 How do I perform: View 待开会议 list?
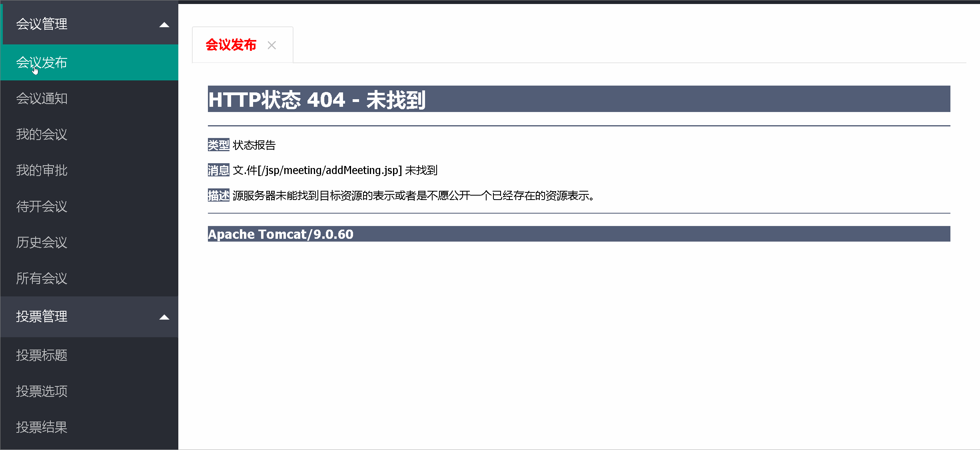[x=41, y=206]
